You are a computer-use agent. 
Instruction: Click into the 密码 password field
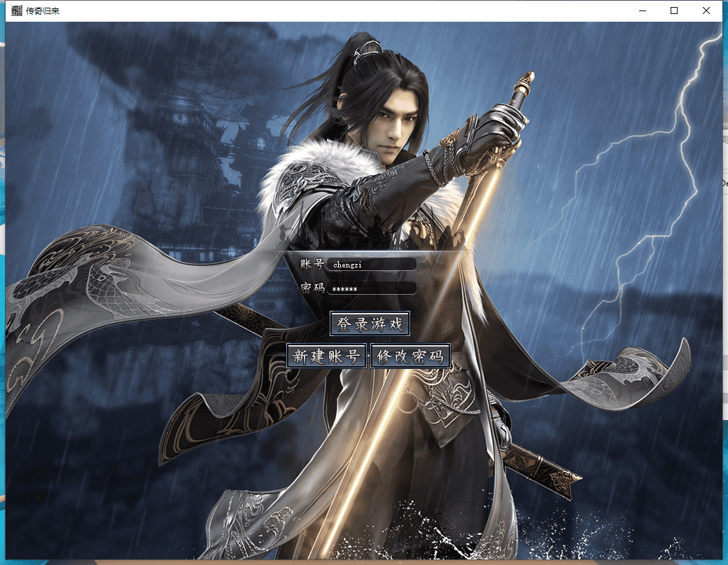click(372, 288)
